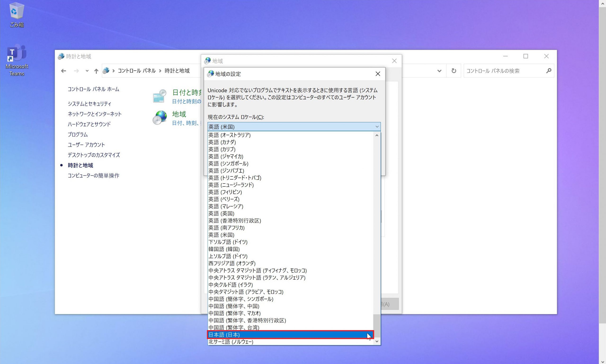Collapse the system locale combo box 英語 (米国)

[294, 127]
